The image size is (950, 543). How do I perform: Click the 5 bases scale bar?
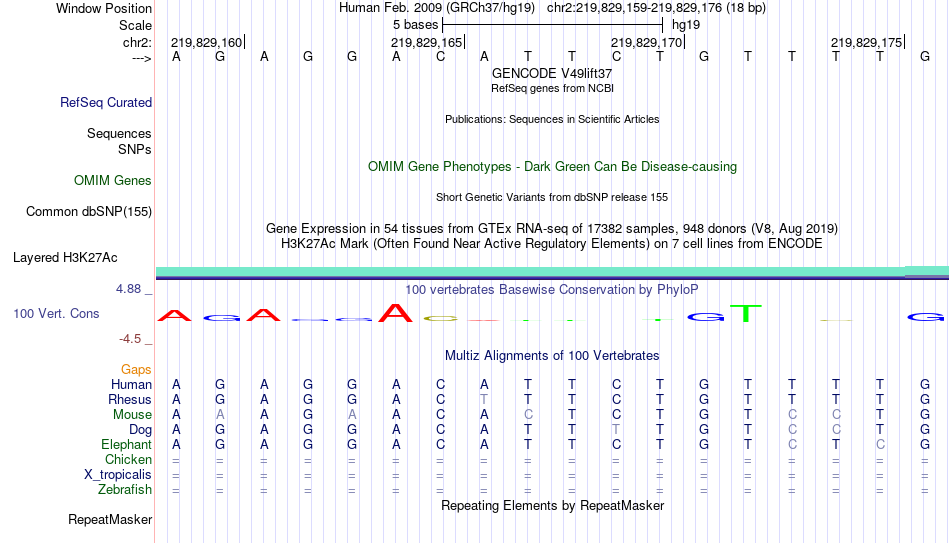553,25
